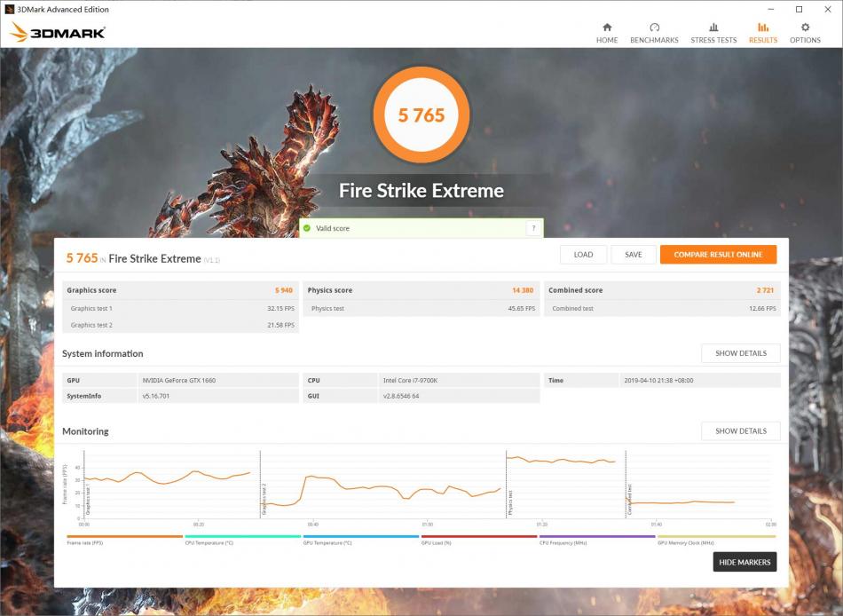Switch to the Results tab

pos(762,36)
